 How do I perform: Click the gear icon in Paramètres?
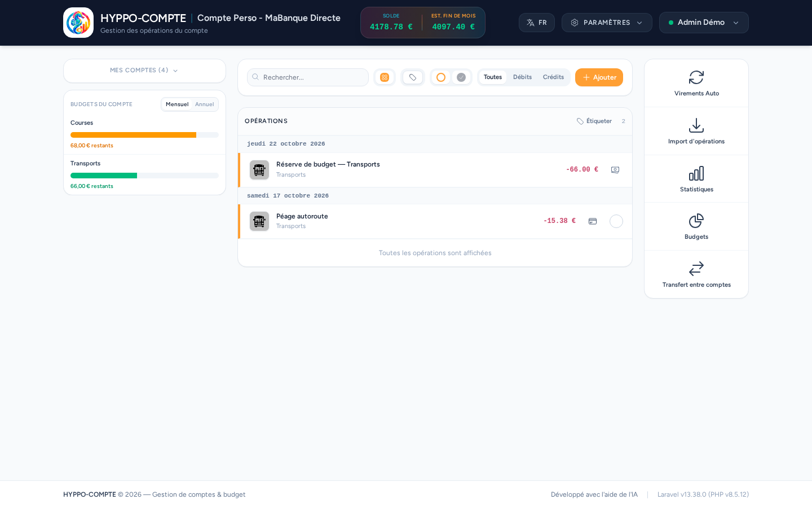pyautogui.click(x=575, y=23)
